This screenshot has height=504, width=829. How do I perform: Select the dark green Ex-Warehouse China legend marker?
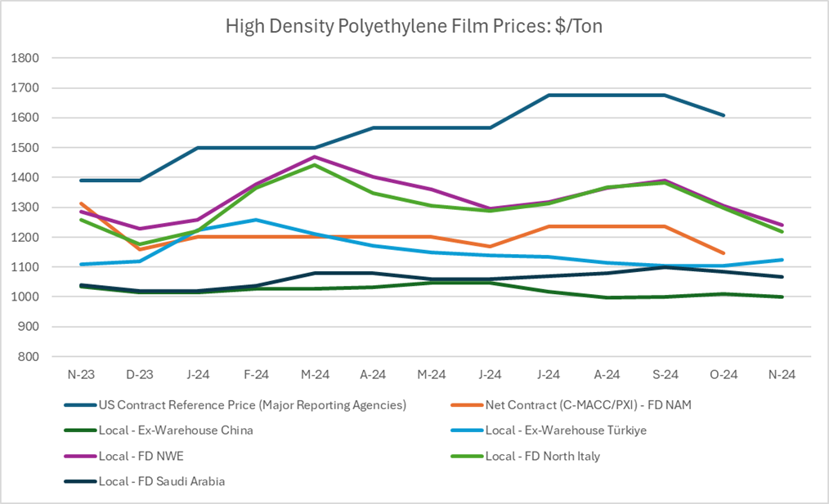point(78,430)
